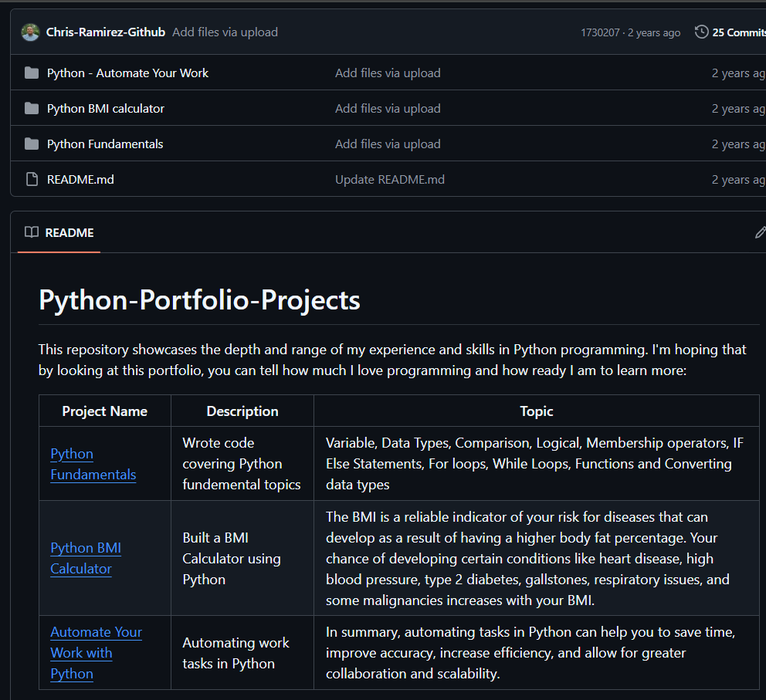Image resolution: width=766 pixels, height=700 pixels.
Task: Open the Python BMI calculator folder
Action: click(106, 109)
